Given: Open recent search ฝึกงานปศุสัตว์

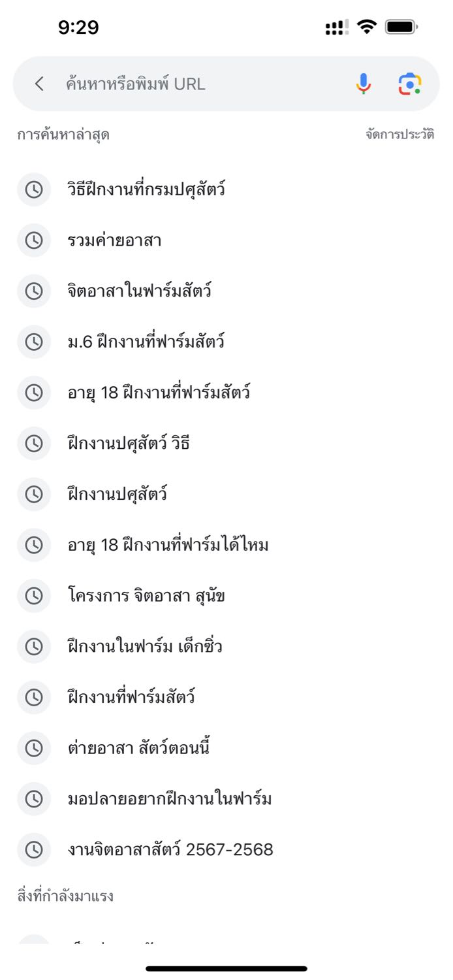Looking at the screenshot, I should pyautogui.click(x=226, y=494).
